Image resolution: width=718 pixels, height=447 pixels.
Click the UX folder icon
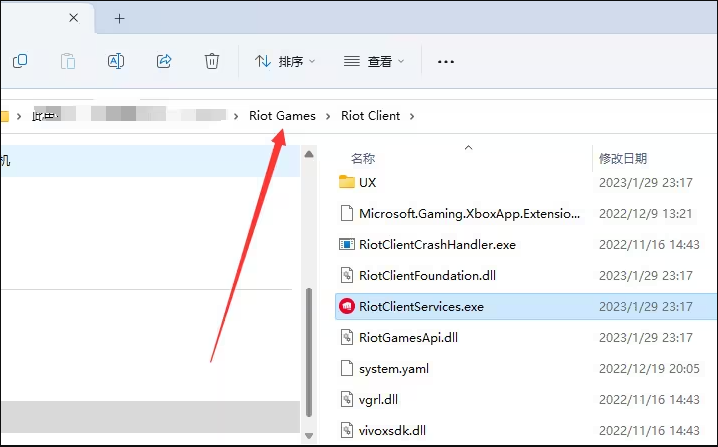tap(347, 183)
